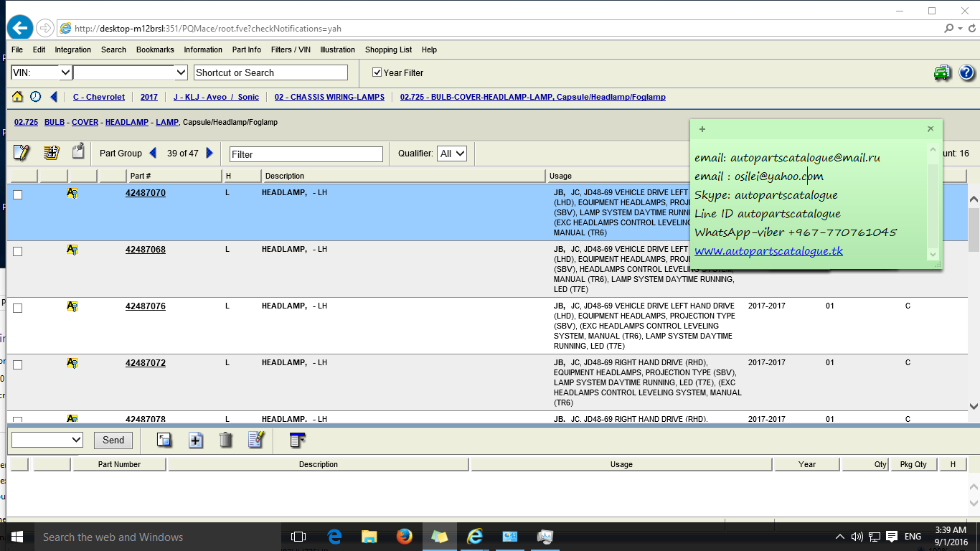Image resolution: width=980 pixels, height=551 pixels.
Task: Expand the system tray hidden icons chevron
Action: click(x=840, y=537)
